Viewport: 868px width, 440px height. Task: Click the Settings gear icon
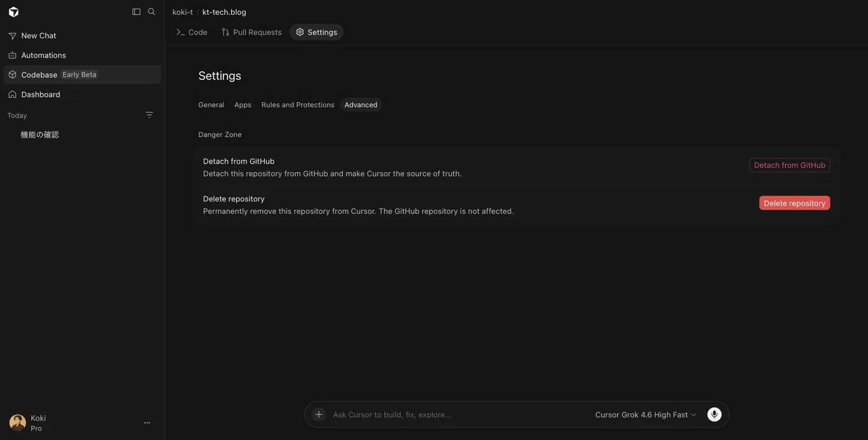click(300, 32)
